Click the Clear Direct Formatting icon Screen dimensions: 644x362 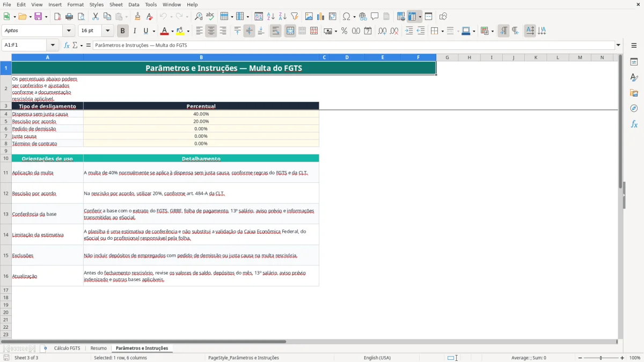click(149, 17)
